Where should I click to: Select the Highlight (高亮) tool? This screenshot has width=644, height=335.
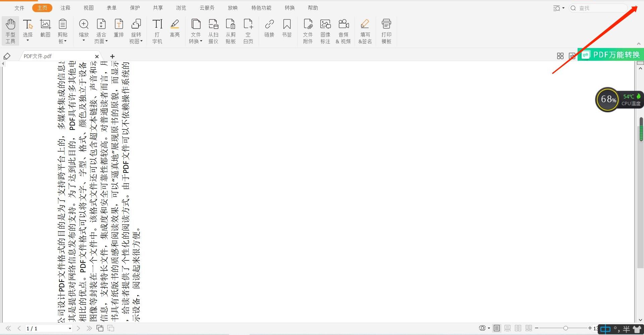[x=175, y=28]
